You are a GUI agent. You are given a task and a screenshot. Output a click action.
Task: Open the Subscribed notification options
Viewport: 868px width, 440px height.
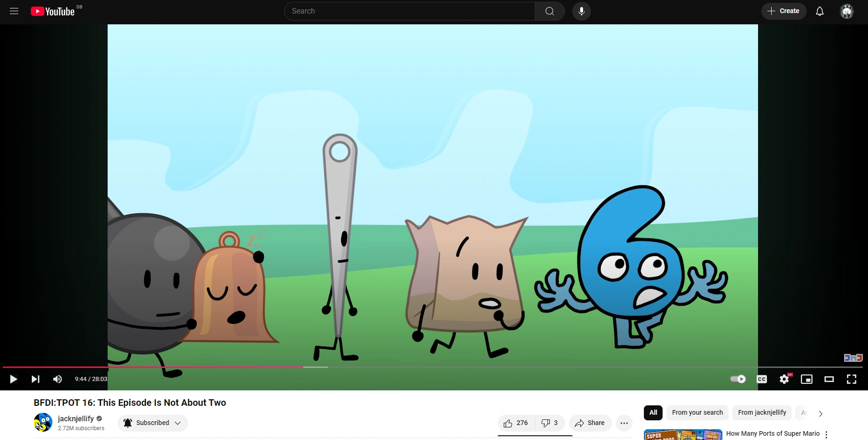pyautogui.click(x=152, y=423)
